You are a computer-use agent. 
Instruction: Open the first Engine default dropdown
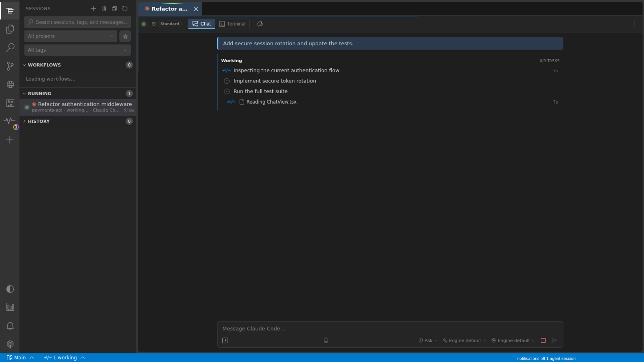pos(464,341)
